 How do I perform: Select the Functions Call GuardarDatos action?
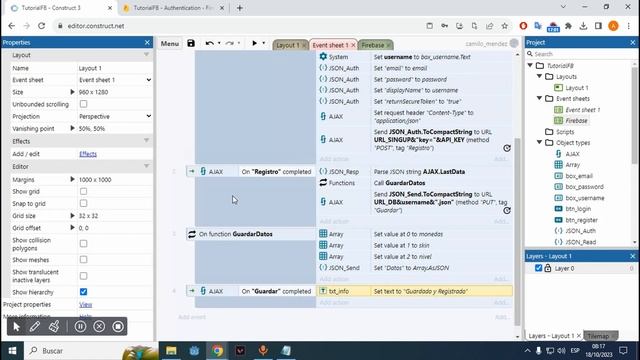[414, 183]
